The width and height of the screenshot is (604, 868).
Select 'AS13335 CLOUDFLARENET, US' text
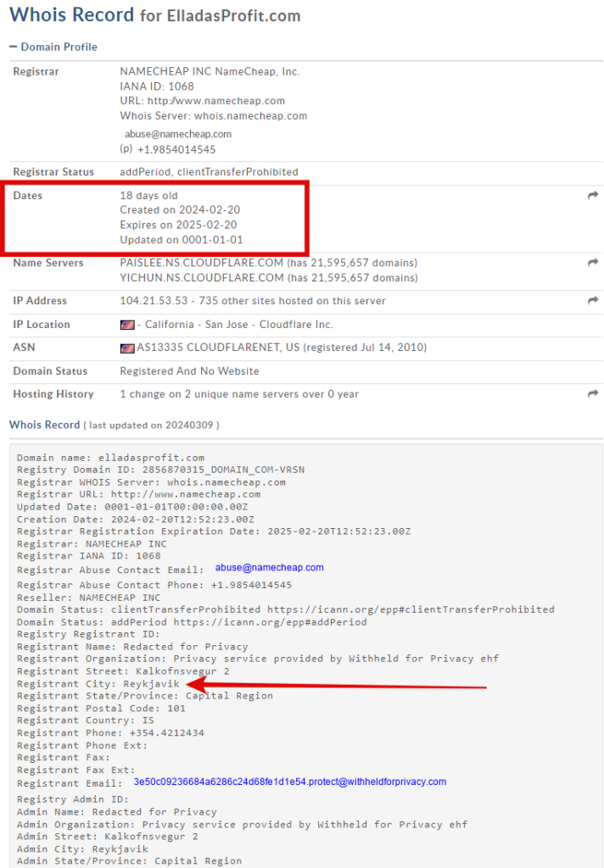[218, 348]
